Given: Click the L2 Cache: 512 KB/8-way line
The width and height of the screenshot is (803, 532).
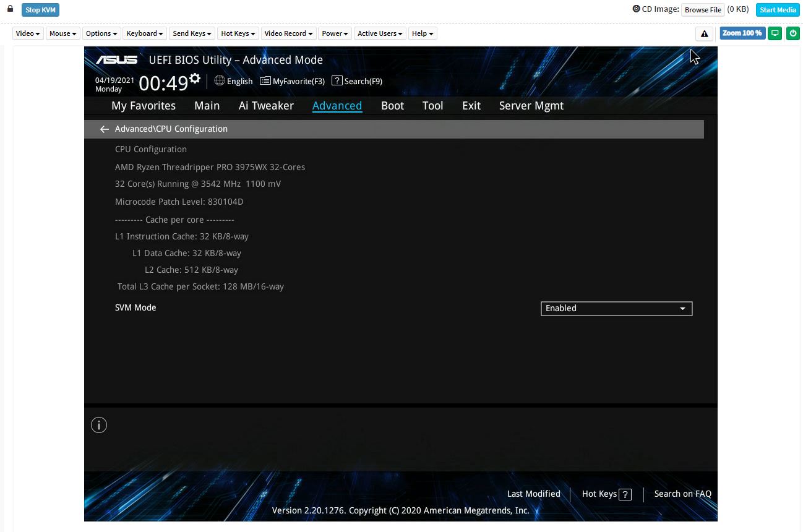Looking at the screenshot, I should point(191,270).
